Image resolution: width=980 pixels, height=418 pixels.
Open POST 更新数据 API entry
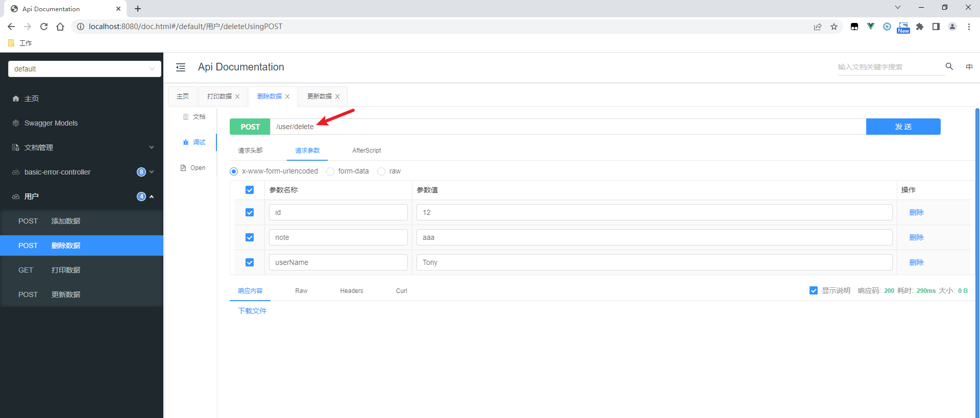(82, 294)
